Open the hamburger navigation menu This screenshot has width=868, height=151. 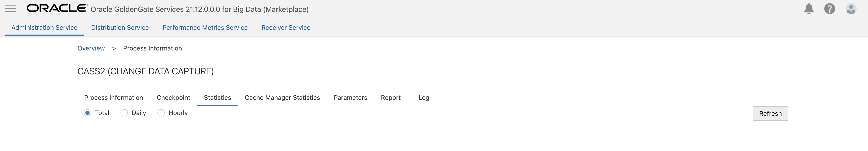coord(10,9)
